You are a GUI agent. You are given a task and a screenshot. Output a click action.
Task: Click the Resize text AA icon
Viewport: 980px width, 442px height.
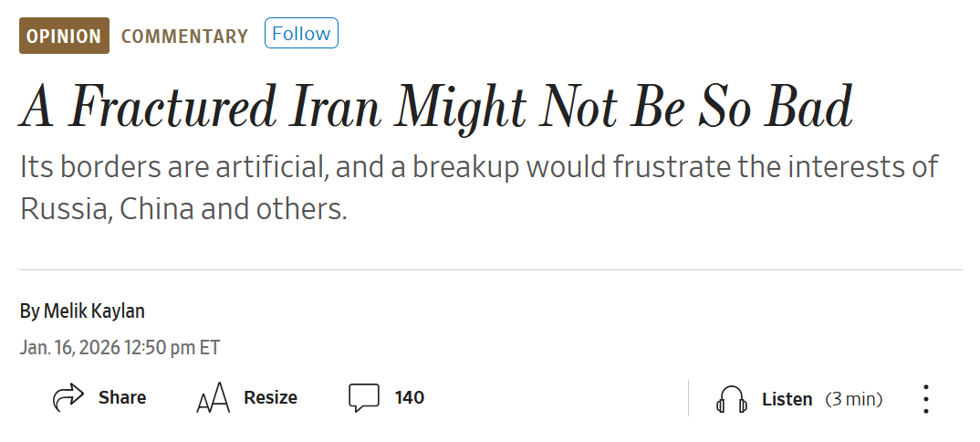[x=213, y=399]
